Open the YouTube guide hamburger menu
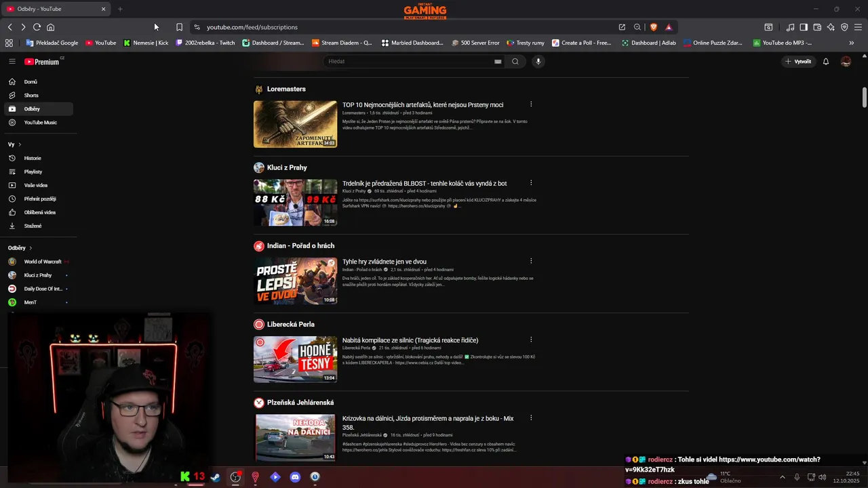The height and width of the screenshot is (488, 868). click(x=12, y=62)
